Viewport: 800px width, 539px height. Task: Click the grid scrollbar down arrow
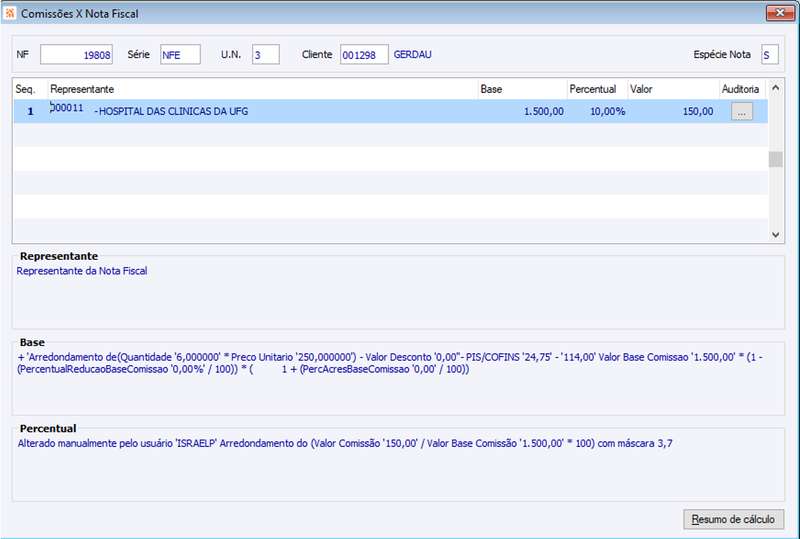pos(776,235)
